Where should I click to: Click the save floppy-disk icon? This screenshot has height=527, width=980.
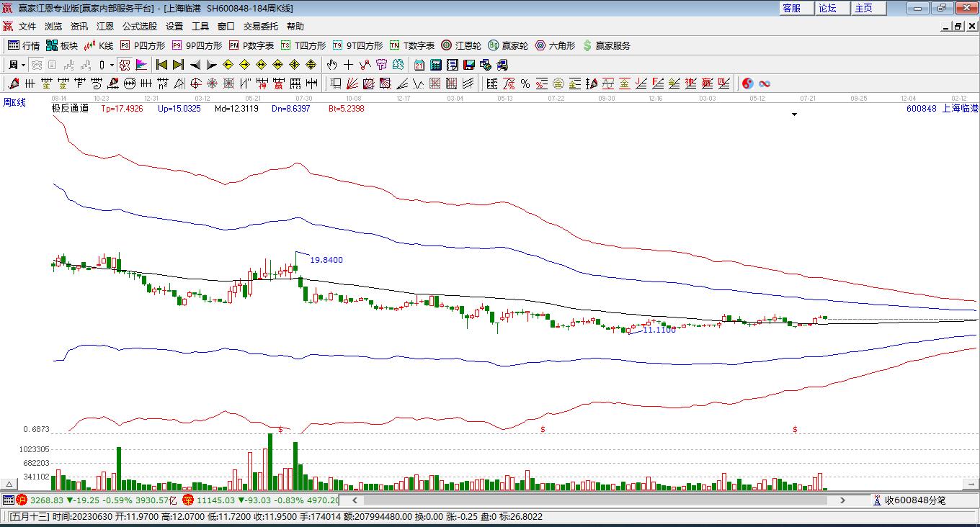point(469,65)
